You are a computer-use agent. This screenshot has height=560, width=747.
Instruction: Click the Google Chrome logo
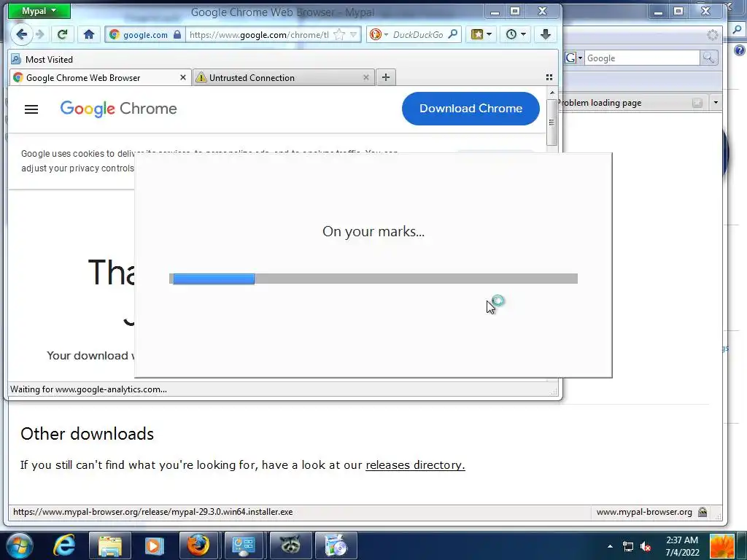[119, 109]
